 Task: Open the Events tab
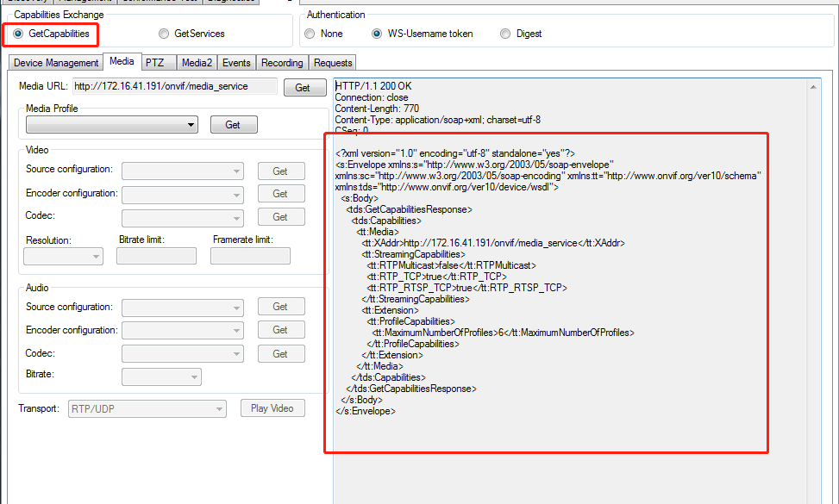click(236, 62)
